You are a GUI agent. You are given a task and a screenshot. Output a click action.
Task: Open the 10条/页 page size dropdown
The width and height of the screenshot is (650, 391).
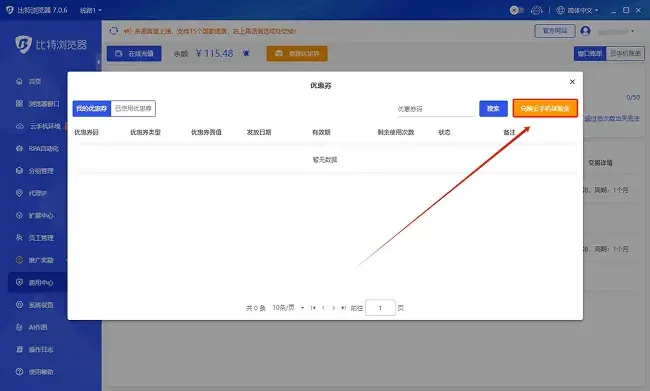coord(288,308)
